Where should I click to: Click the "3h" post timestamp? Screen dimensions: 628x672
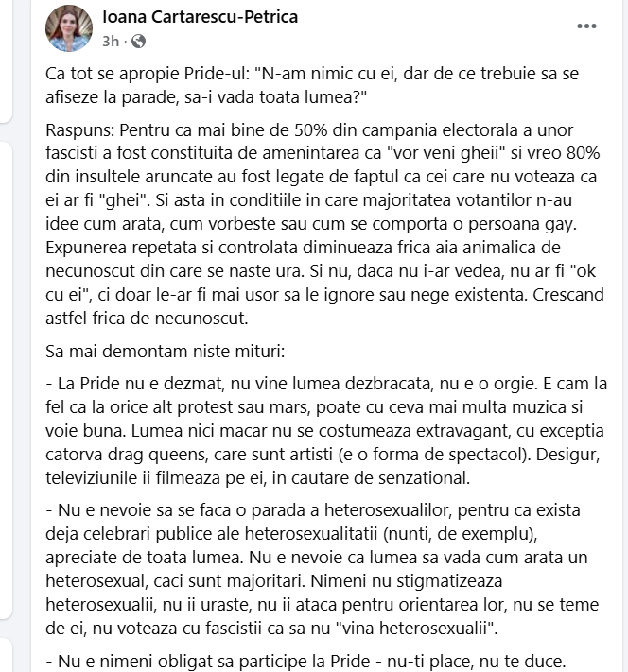click(111, 41)
